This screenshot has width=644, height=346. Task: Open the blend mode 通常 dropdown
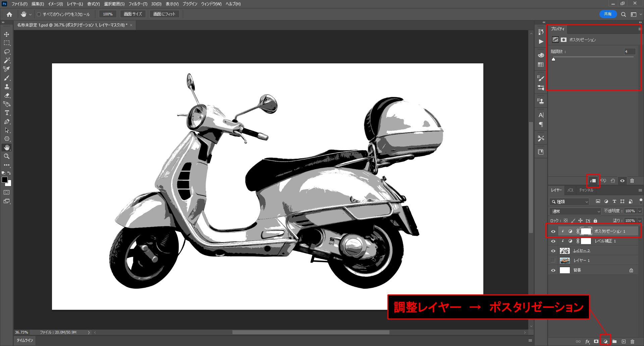(575, 211)
